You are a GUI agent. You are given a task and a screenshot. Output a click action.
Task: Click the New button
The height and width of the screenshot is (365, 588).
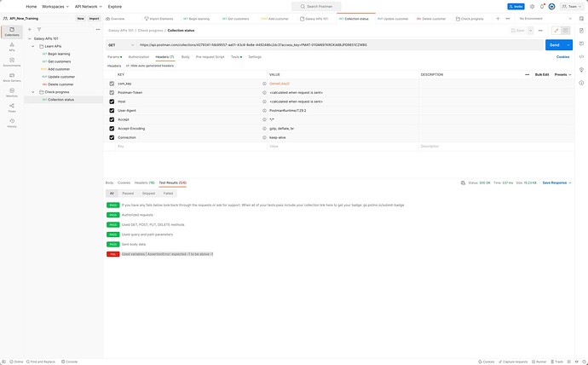[x=81, y=19]
